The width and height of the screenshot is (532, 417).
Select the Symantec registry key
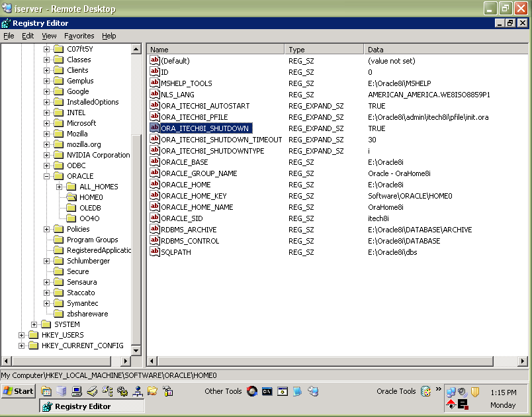tap(83, 303)
